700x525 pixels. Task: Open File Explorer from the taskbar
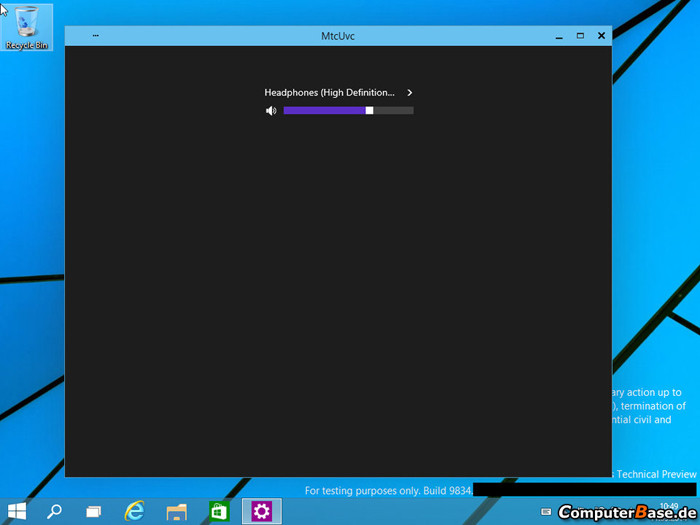(x=177, y=511)
